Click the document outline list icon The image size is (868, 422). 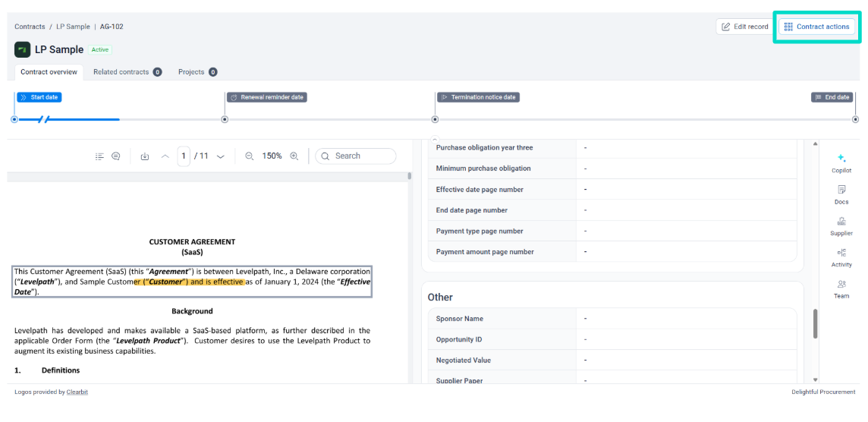point(99,156)
